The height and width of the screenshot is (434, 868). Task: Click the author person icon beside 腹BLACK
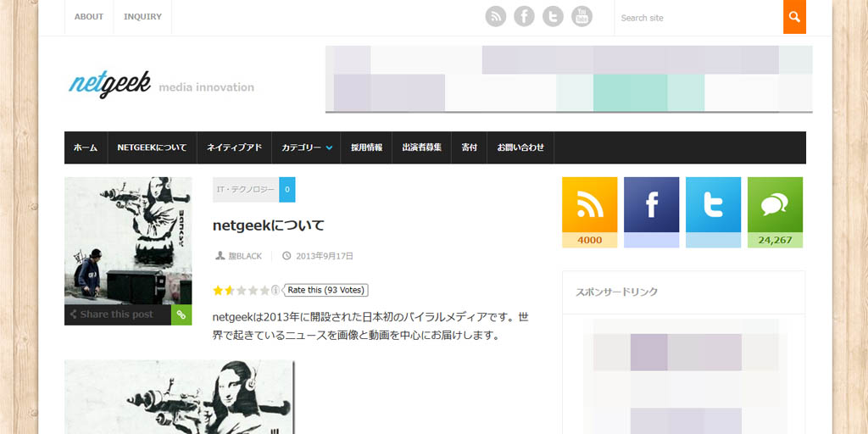tap(220, 256)
